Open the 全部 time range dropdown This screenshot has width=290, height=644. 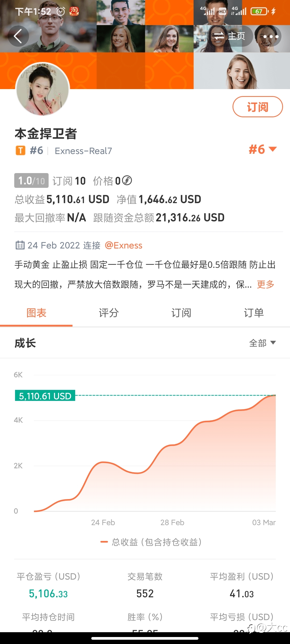coord(262,343)
